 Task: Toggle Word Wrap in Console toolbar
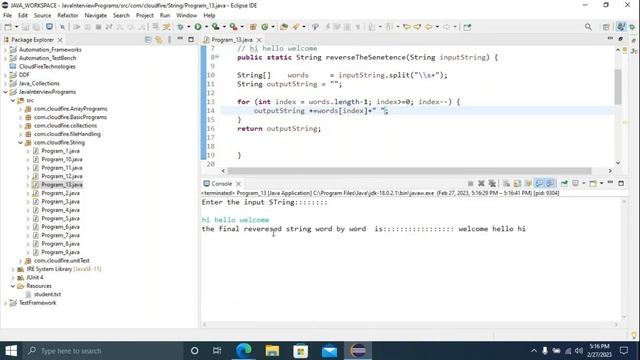[528, 184]
